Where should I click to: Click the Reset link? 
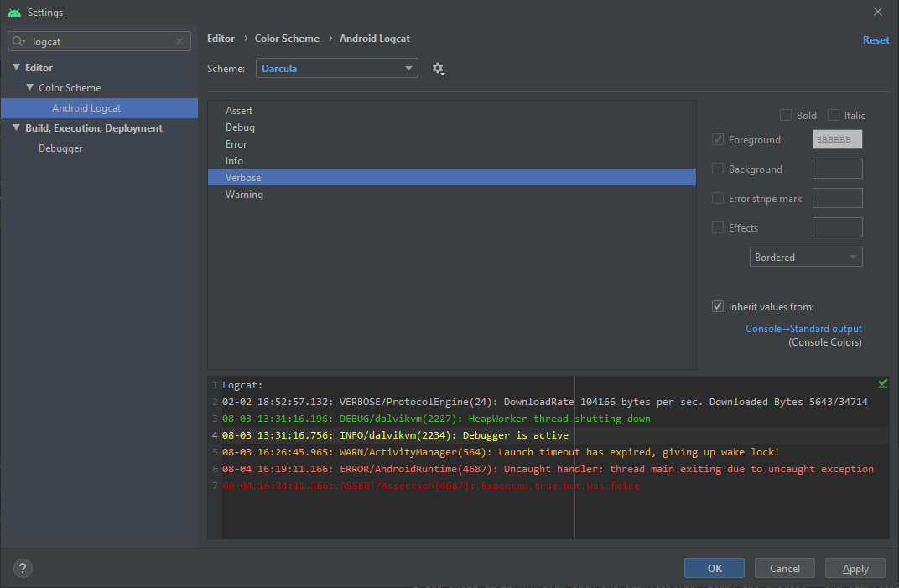(876, 40)
